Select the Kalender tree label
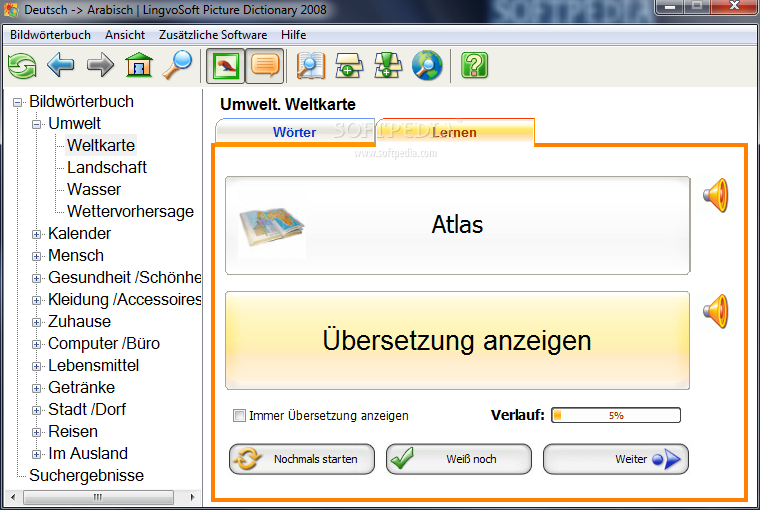The image size is (760, 510). pos(79,234)
